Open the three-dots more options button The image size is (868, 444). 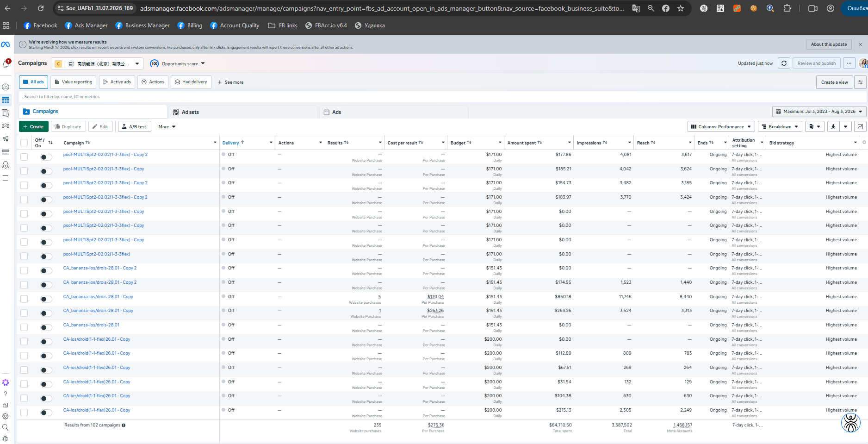[x=849, y=63]
